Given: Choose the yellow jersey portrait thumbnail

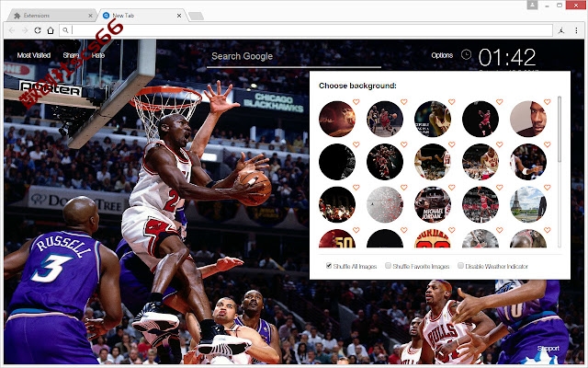Looking at the screenshot, I should click(x=433, y=119).
